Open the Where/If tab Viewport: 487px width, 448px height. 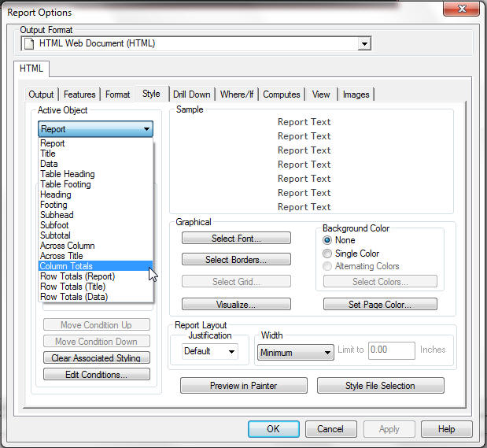point(237,94)
